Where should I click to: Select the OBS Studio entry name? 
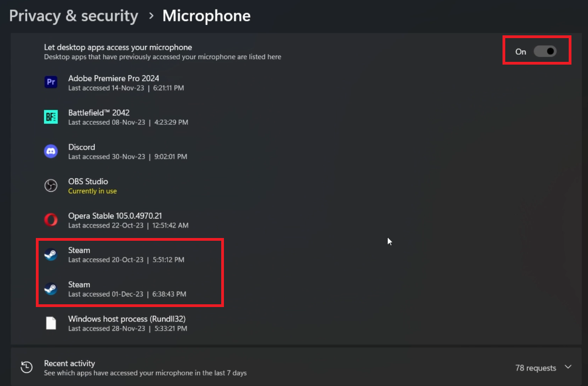[88, 181]
